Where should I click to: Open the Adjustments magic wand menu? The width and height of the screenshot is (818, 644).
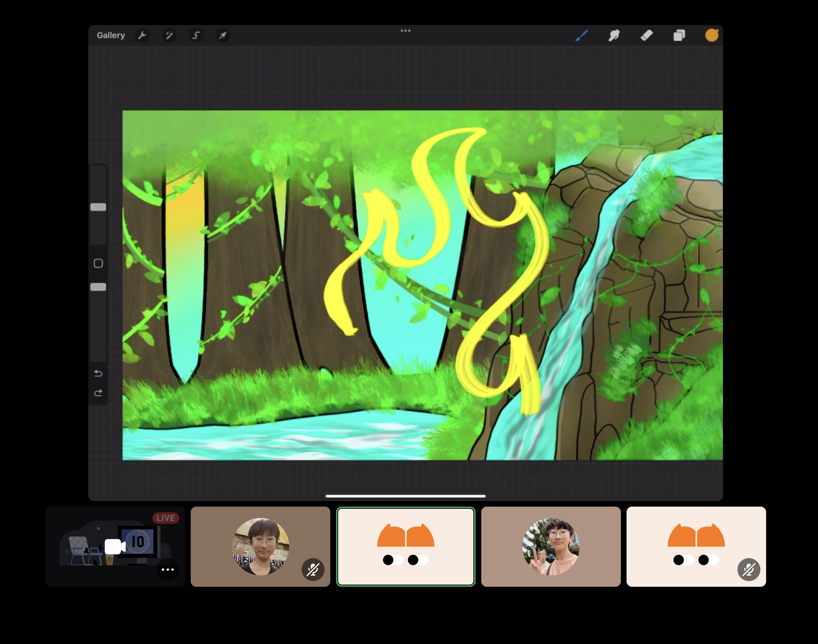click(169, 35)
